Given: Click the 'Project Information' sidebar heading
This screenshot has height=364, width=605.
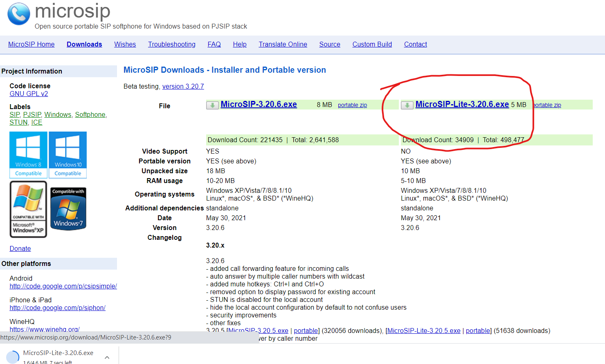Looking at the screenshot, I should [x=32, y=71].
